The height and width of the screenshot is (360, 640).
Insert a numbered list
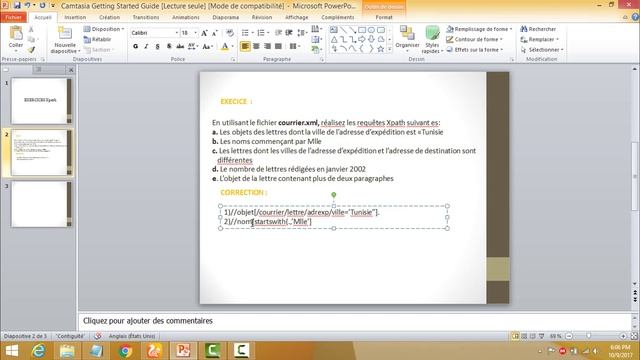tap(260, 33)
